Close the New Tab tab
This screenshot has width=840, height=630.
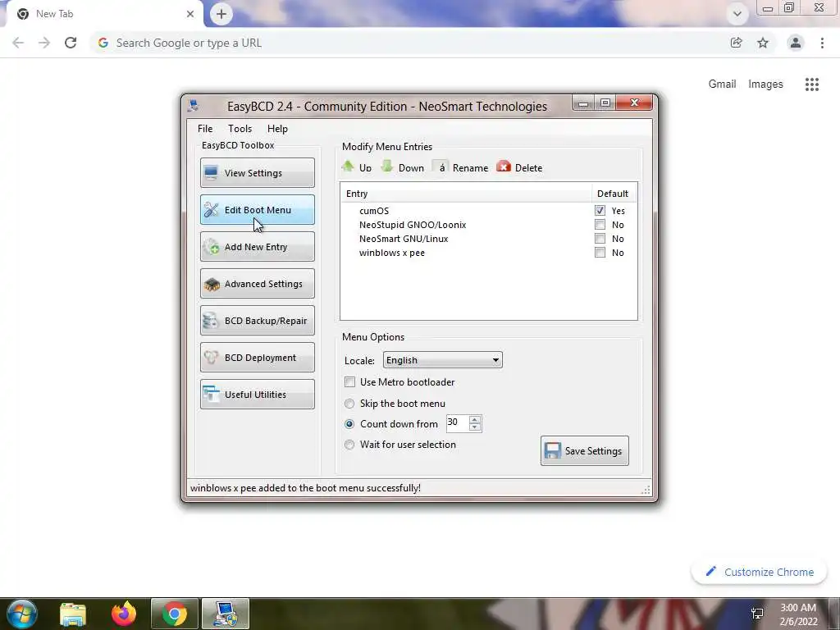(x=190, y=14)
